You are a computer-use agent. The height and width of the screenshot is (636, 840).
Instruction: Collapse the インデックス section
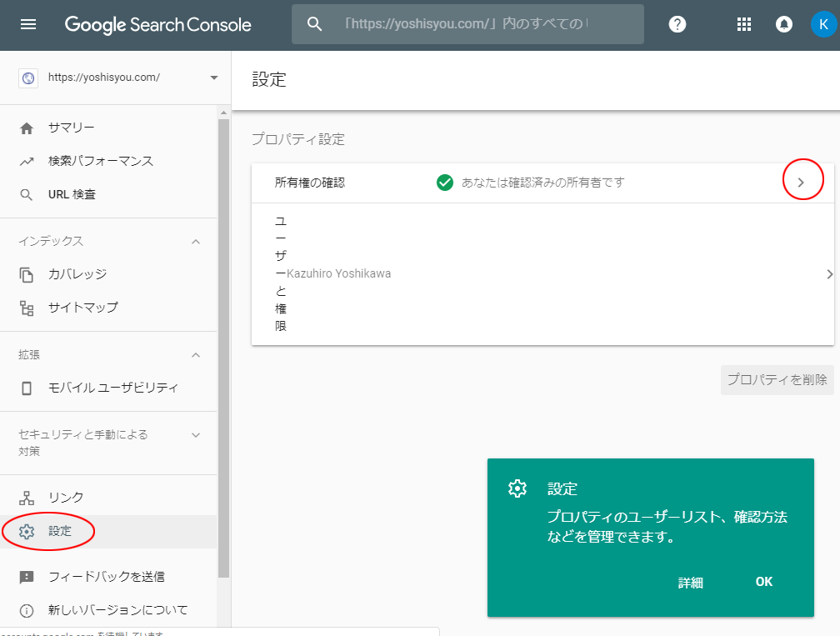196,241
